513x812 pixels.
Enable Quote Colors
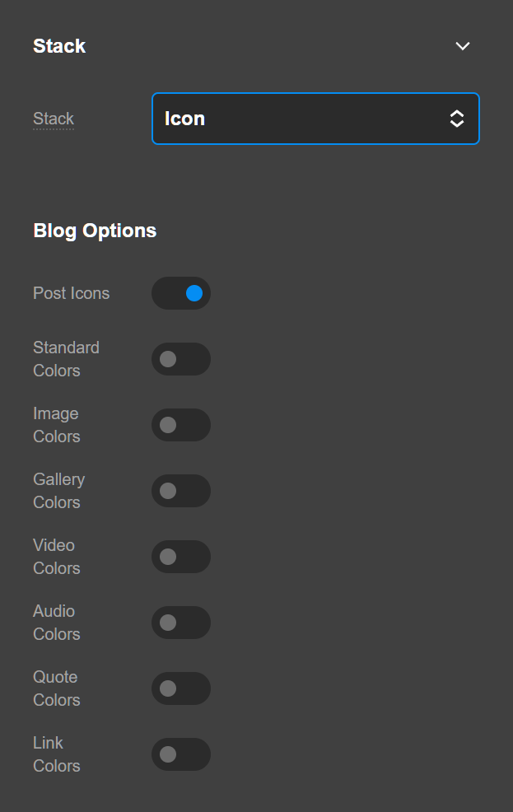click(181, 688)
